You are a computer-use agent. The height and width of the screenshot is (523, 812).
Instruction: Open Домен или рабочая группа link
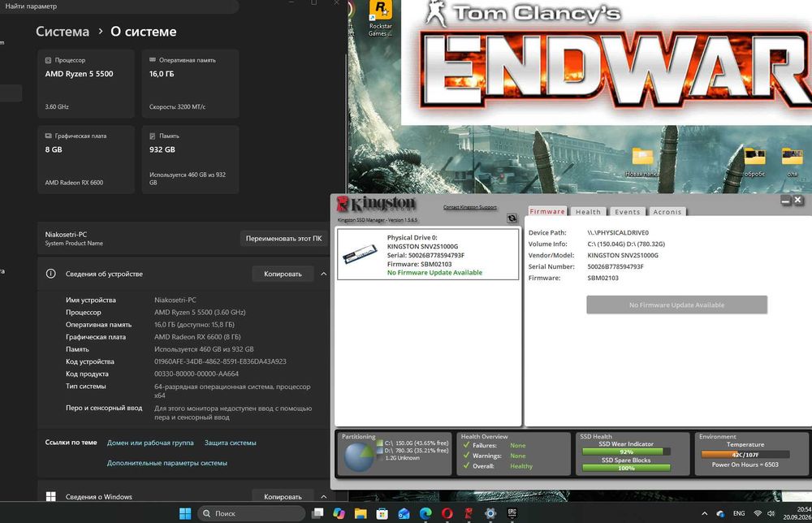[150, 443]
